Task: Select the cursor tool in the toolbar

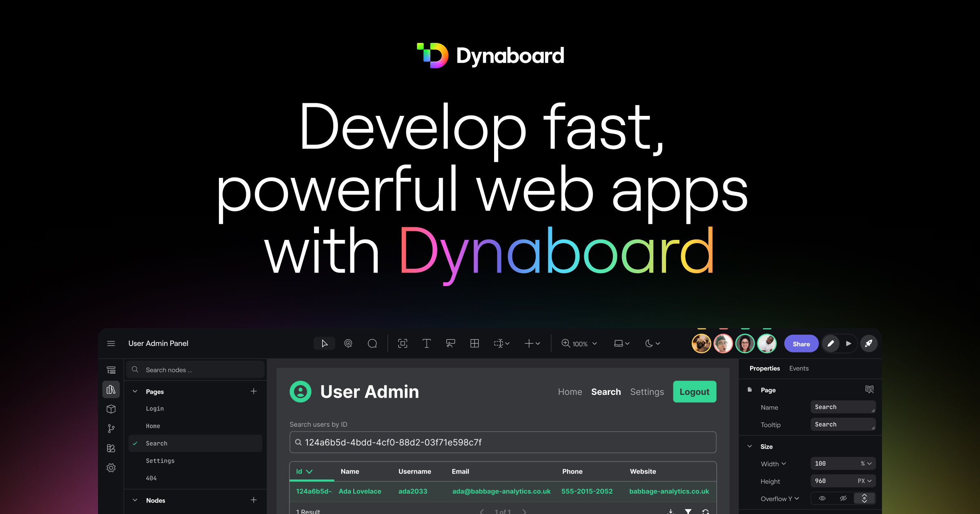Action: (x=324, y=343)
